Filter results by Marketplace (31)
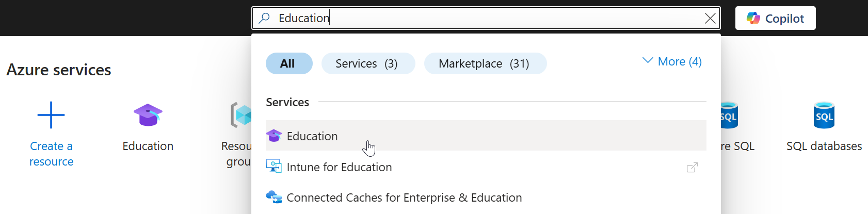The image size is (868, 214). (x=485, y=63)
